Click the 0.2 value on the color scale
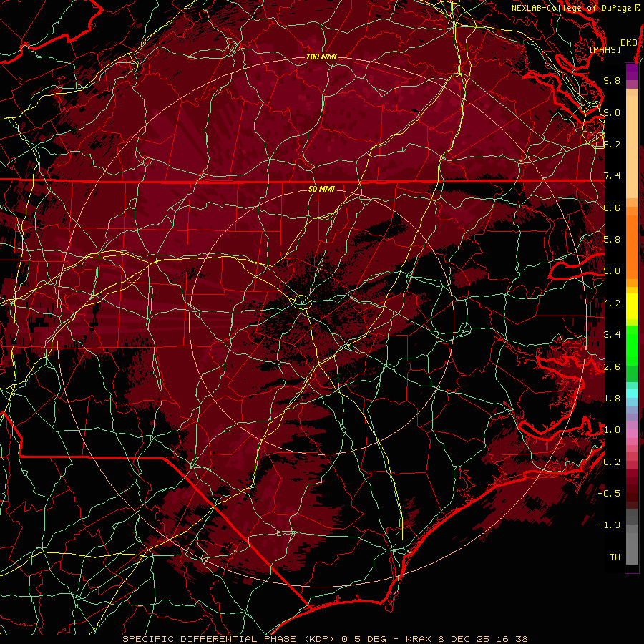 coord(612,462)
